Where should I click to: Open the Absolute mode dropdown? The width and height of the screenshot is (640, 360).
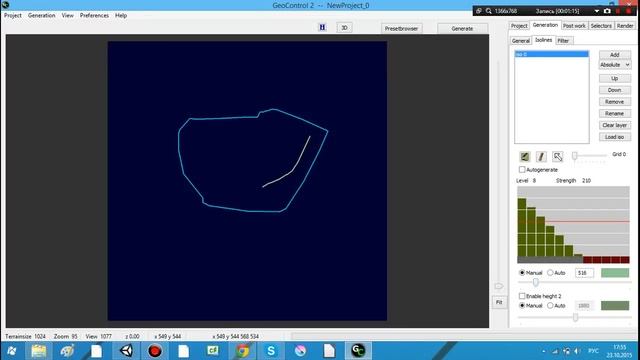pos(615,65)
